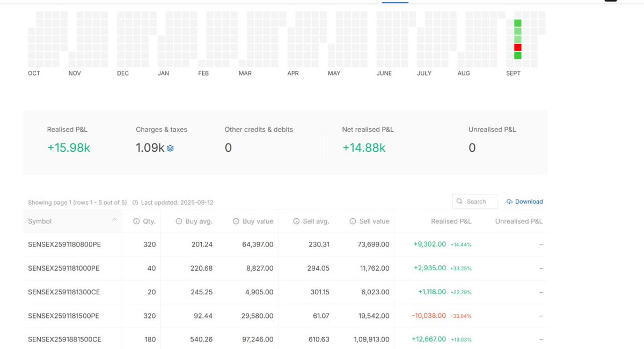The image size is (644, 349).
Task: Click the +12,667.00 realised P&L value
Action: (x=429, y=339)
